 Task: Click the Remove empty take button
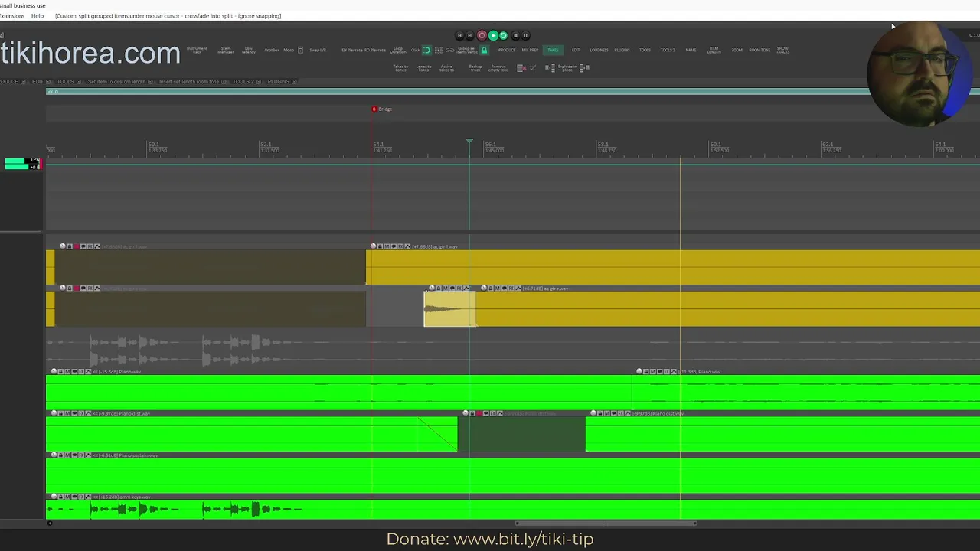498,68
